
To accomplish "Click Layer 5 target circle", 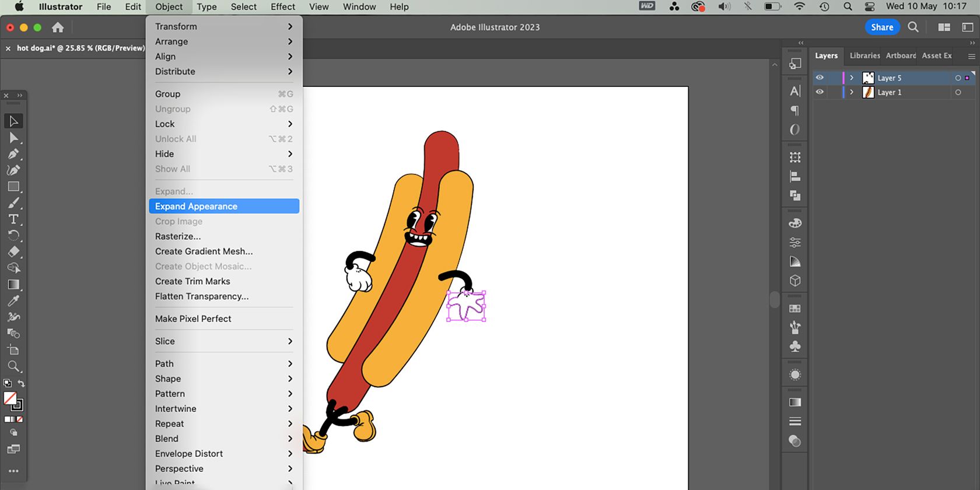I will click(958, 78).
